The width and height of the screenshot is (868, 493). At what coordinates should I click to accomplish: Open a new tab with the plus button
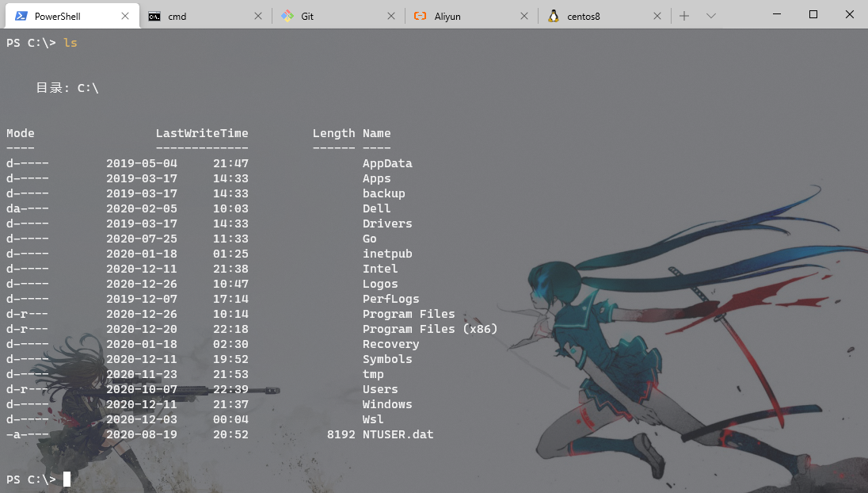(684, 16)
